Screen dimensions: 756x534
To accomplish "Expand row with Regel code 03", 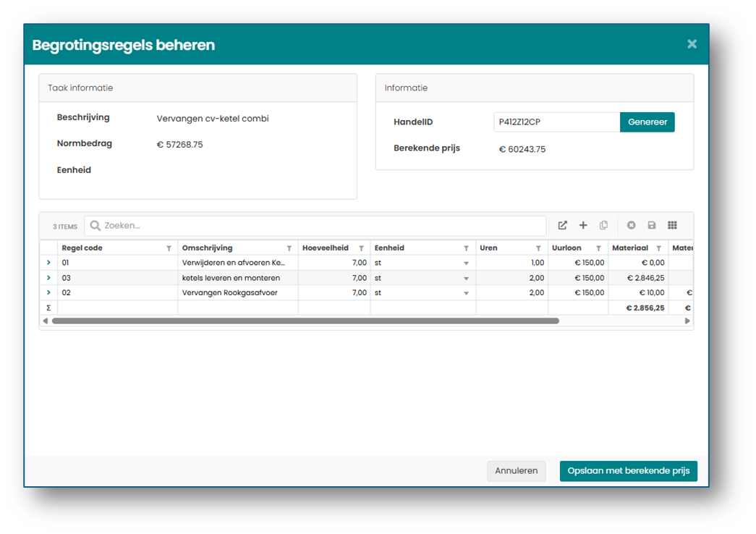I will click(48, 278).
